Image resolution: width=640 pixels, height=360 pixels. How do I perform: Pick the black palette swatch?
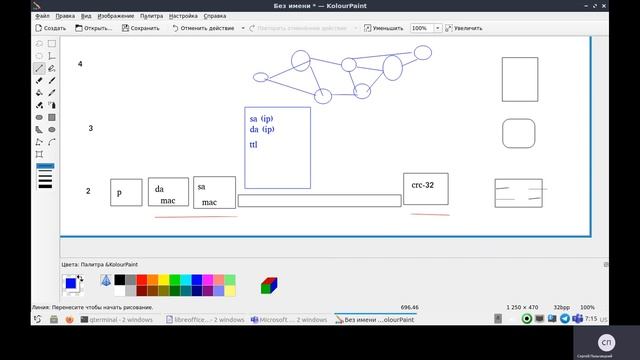click(120, 280)
